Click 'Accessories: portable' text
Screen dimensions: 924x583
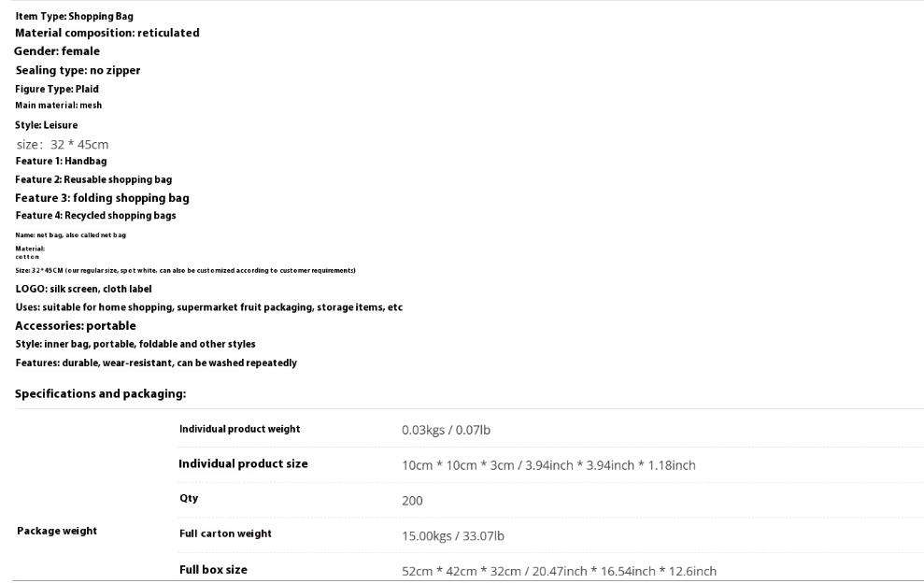pos(76,326)
